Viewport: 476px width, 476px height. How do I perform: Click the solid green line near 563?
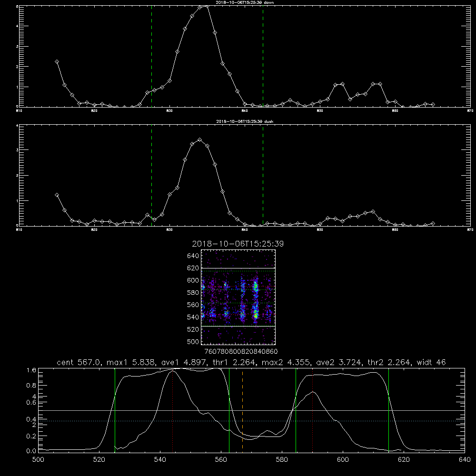(x=229, y=410)
